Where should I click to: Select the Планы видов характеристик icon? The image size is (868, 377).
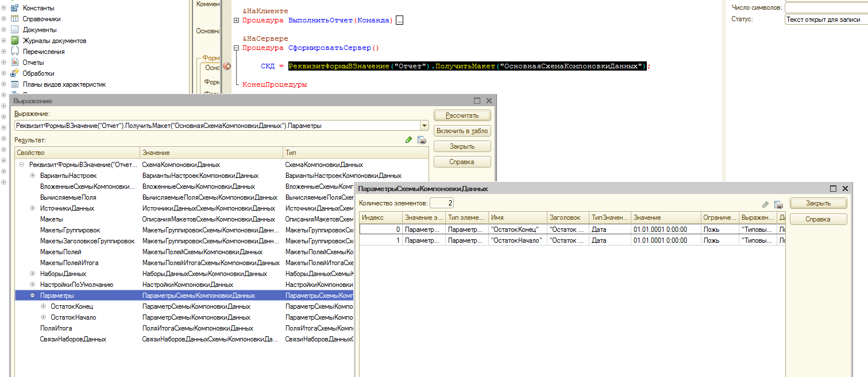pos(15,84)
